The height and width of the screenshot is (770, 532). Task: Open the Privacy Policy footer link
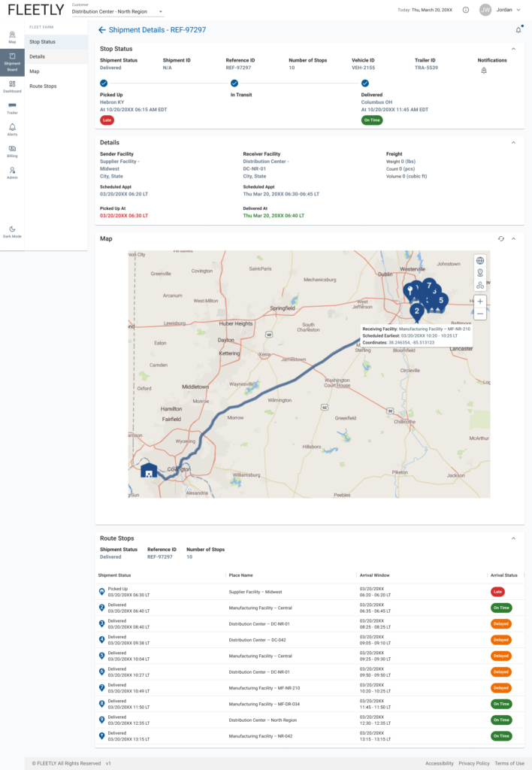(x=473, y=763)
